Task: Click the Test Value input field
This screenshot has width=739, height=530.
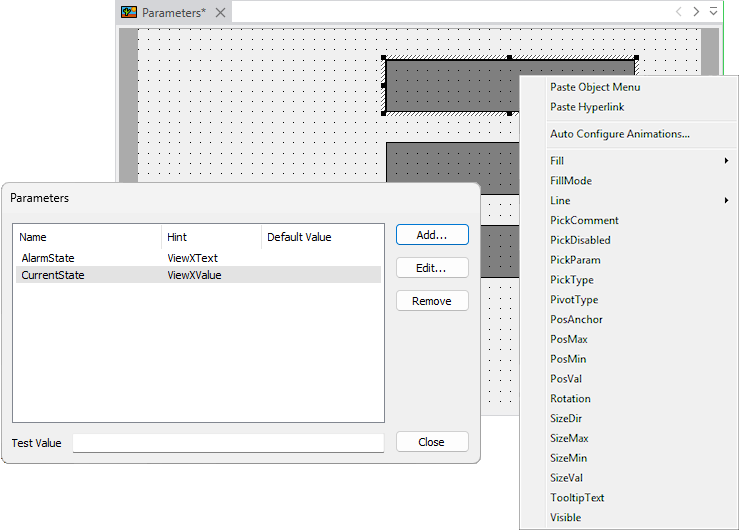Action: 228,443
